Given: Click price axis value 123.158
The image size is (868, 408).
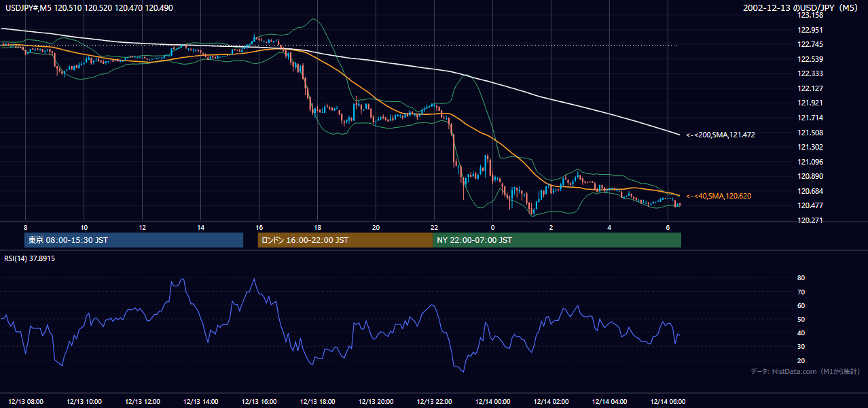Looking at the screenshot, I should 810,15.
